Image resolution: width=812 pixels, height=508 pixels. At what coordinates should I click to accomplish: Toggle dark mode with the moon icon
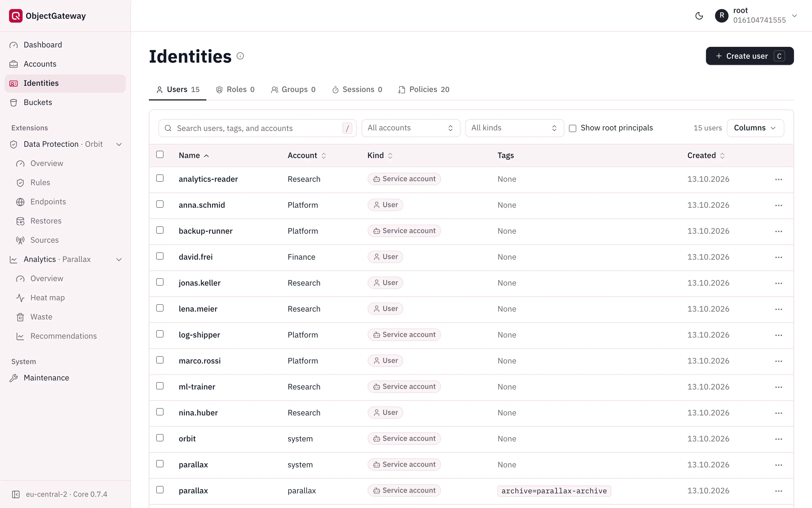[699, 16]
